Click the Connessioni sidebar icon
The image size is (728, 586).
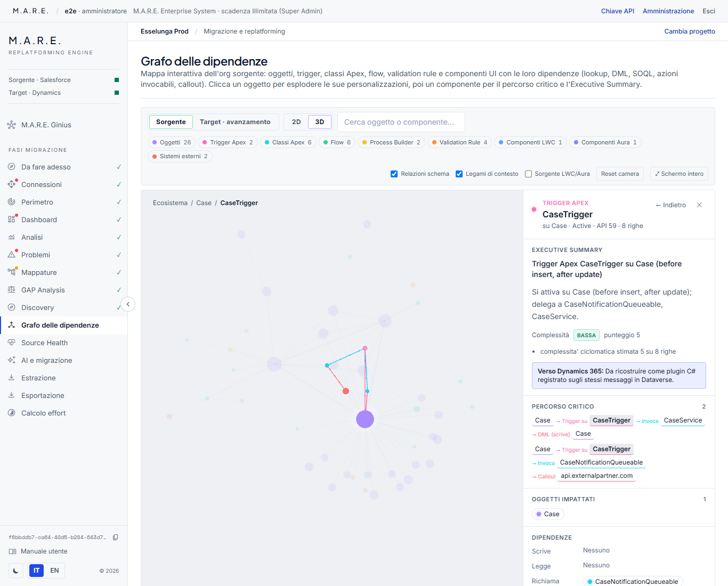[x=11, y=184]
